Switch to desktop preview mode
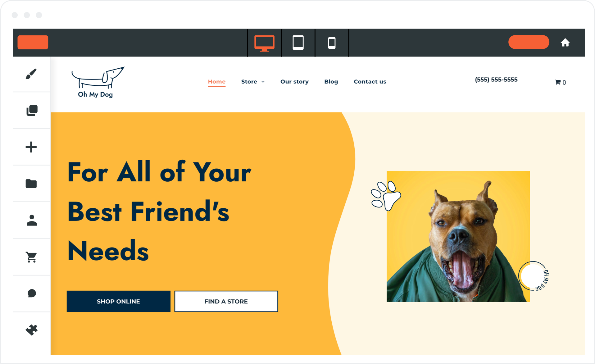Viewport: 595px width, 364px height. [264, 43]
